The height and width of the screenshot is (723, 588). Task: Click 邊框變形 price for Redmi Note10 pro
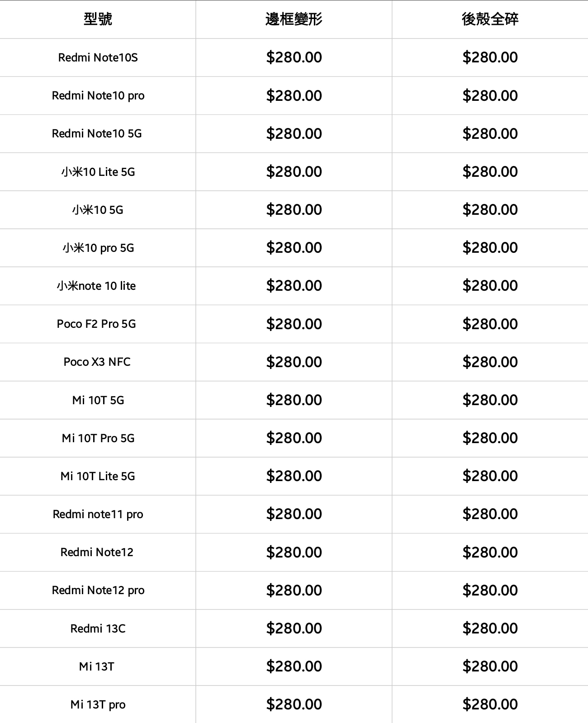pos(294,95)
